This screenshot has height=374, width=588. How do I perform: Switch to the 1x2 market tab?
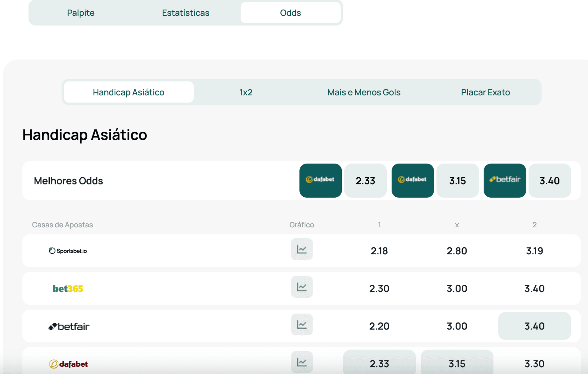tap(246, 92)
